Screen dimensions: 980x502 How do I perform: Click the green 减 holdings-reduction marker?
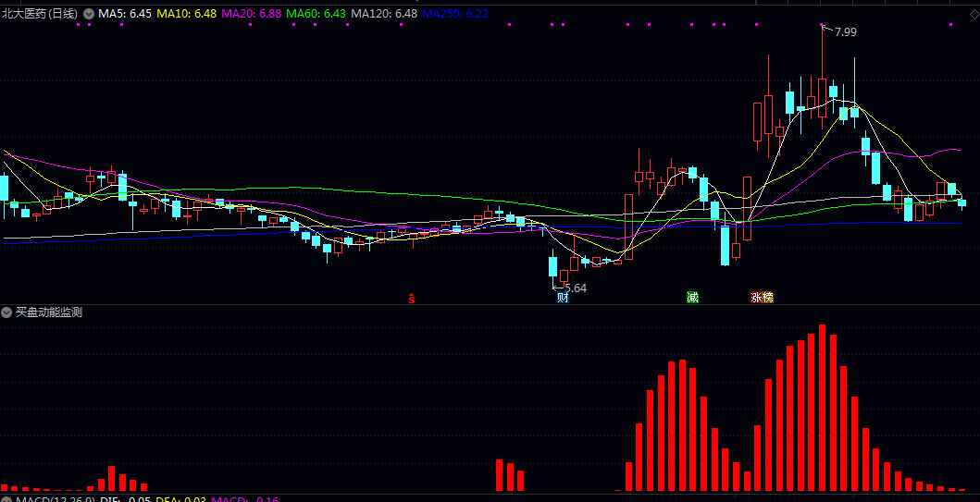[692, 298]
